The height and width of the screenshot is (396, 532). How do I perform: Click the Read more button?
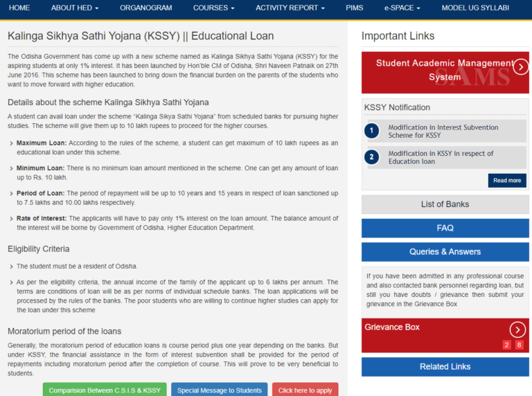click(x=507, y=181)
